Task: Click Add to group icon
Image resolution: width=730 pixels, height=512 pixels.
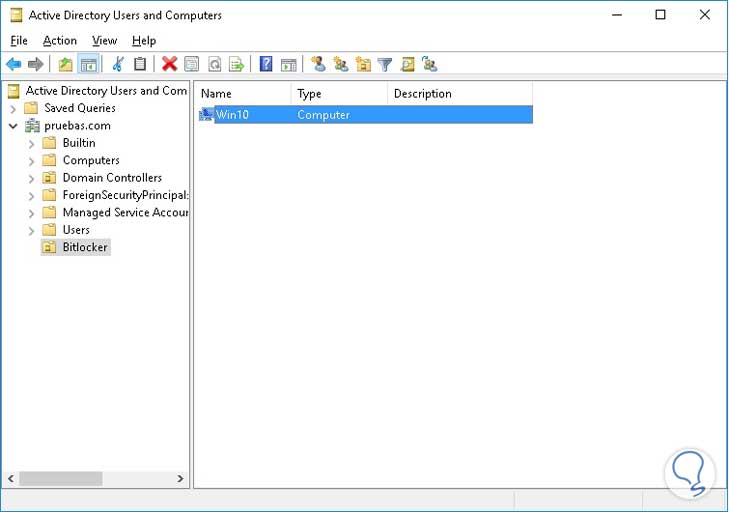Action: 429,64
